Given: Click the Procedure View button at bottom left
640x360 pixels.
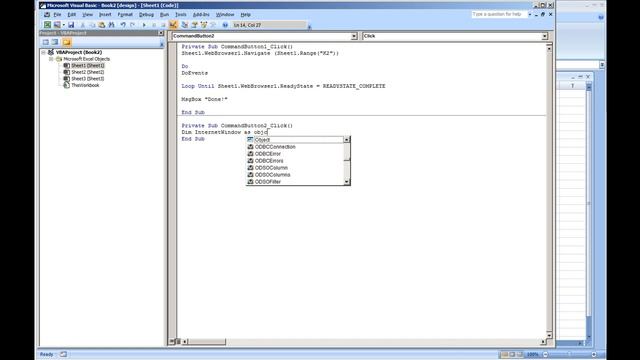Looking at the screenshot, I should (172, 341).
